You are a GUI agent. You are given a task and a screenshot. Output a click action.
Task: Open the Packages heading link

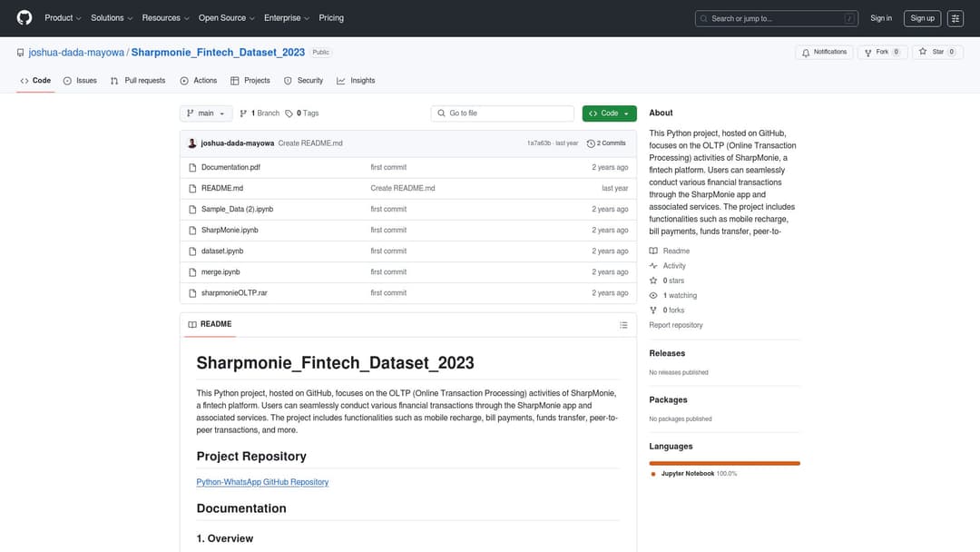[x=668, y=400]
